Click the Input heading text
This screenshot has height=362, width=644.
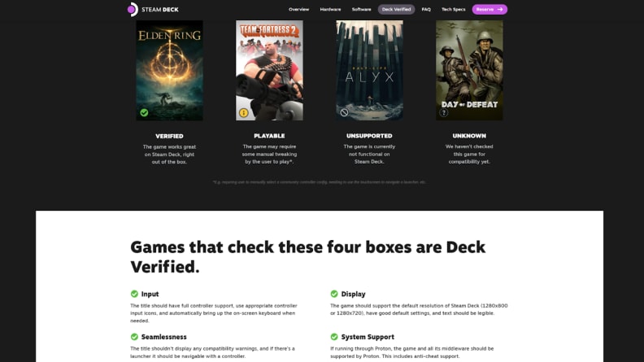(x=150, y=294)
